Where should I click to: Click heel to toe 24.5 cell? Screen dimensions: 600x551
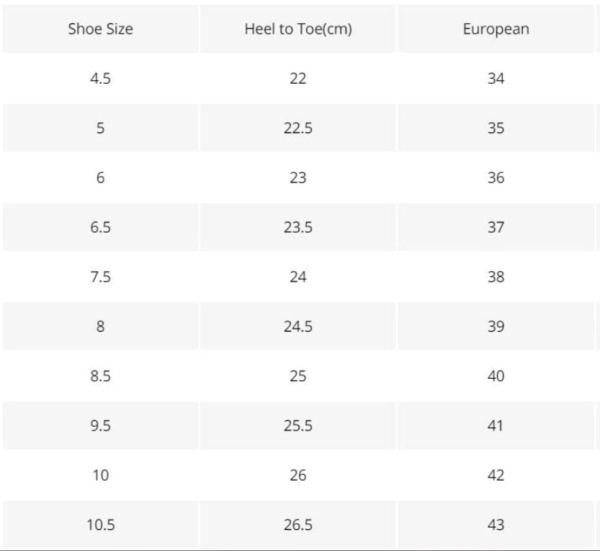tap(298, 326)
